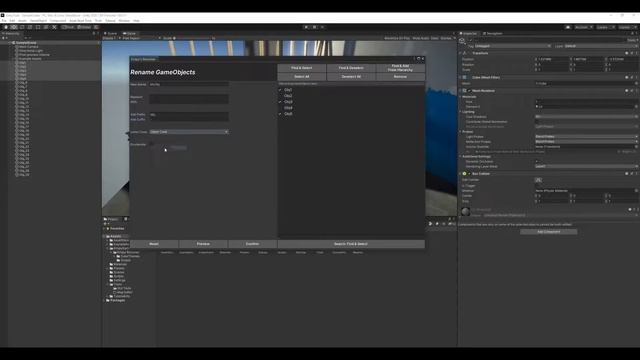Uncheck Obj1 in rename list
Image resolution: width=640 pixels, height=360 pixels.
[x=280, y=90]
